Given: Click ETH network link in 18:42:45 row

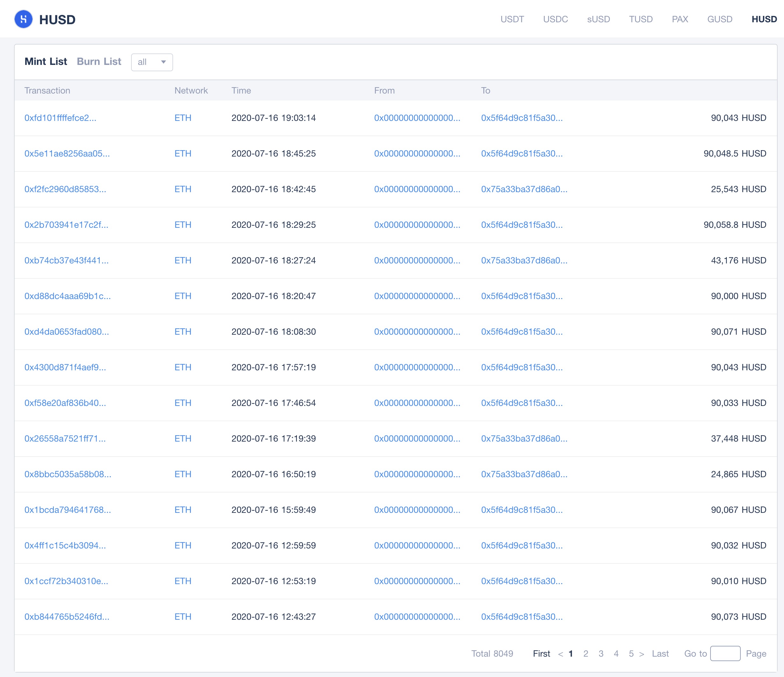Looking at the screenshot, I should coord(183,189).
